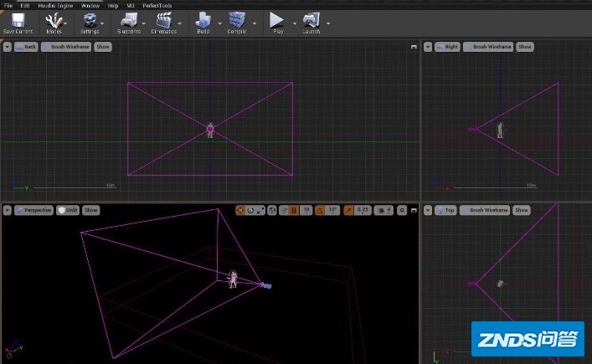Open Perspective viewport options arrow

[x=8, y=210]
